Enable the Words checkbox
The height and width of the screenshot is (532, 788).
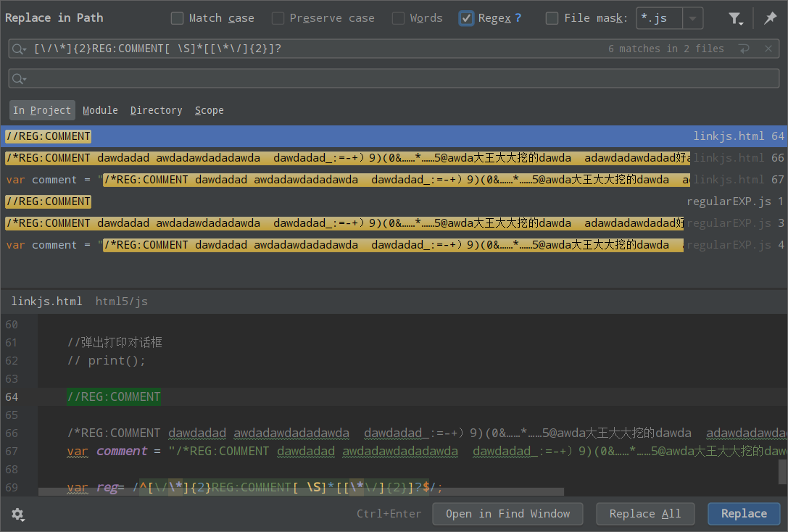[x=398, y=17]
